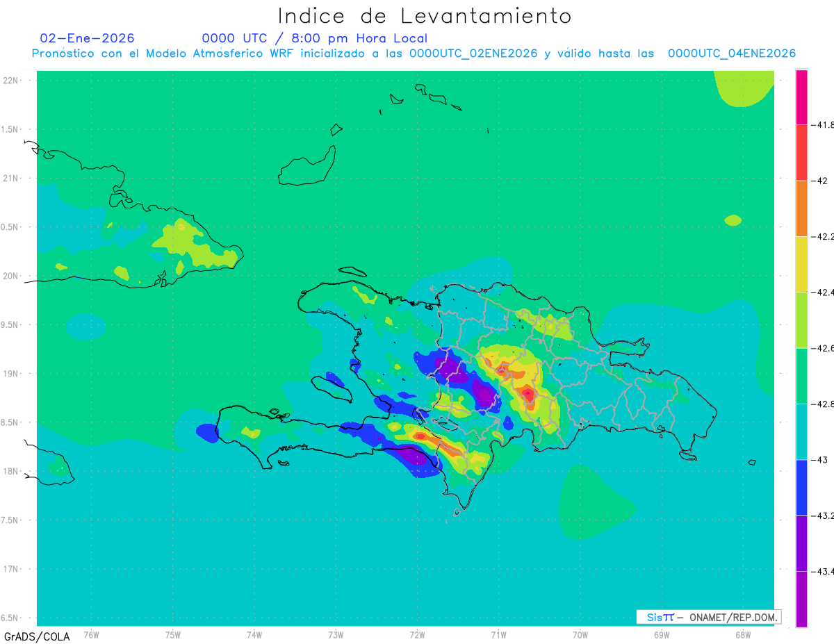This screenshot has width=834, height=644.
Task: Click the date label '02-Ene-2026'
Action: point(88,38)
